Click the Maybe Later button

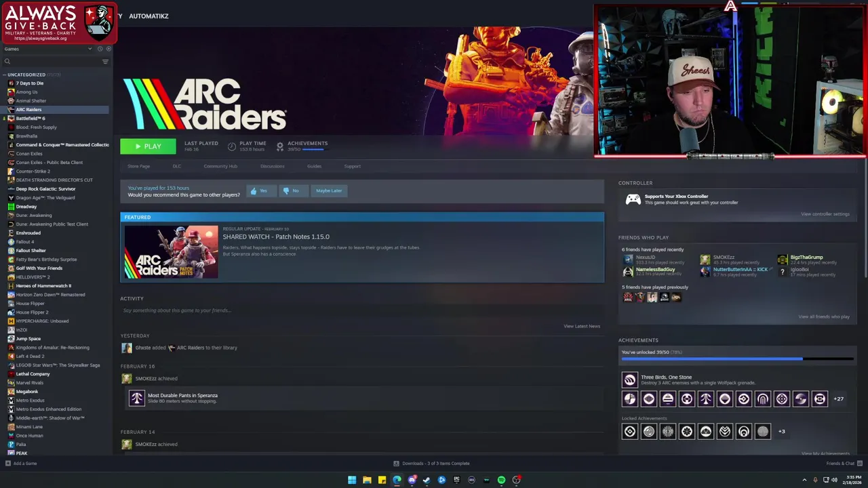click(x=329, y=191)
